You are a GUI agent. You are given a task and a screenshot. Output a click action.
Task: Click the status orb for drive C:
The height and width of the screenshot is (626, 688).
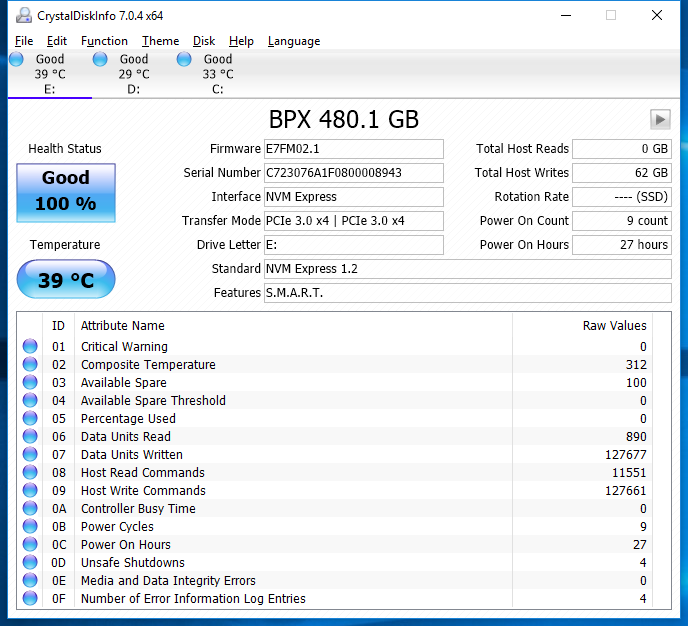coord(184,60)
